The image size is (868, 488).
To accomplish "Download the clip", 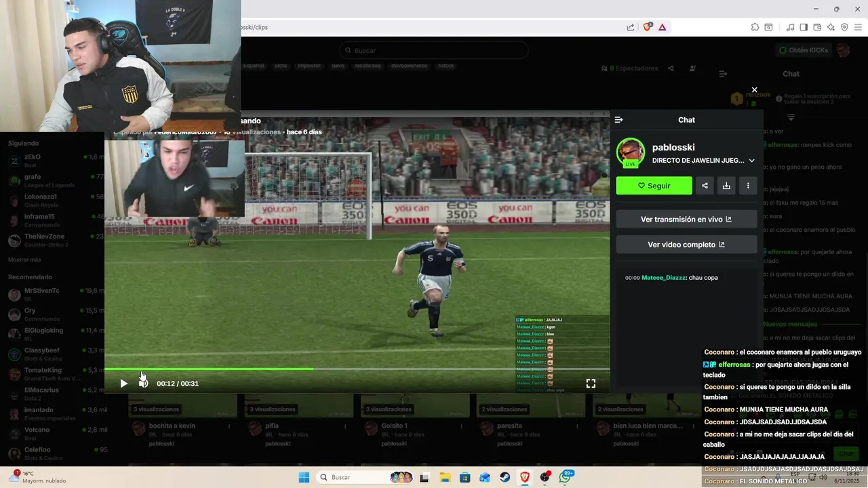I will (x=726, y=186).
